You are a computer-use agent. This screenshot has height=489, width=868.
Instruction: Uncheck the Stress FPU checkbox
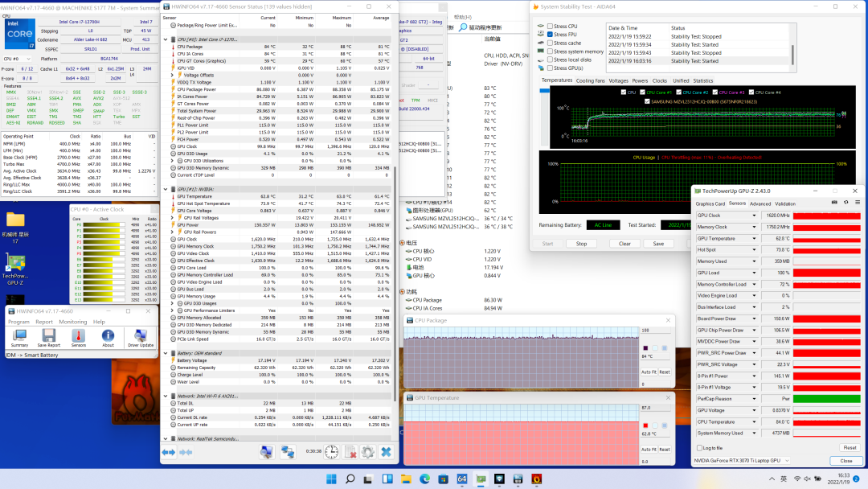[550, 35]
